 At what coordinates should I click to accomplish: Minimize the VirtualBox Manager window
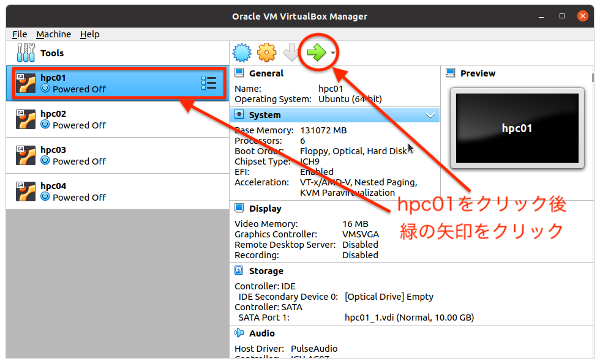point(541,17)
